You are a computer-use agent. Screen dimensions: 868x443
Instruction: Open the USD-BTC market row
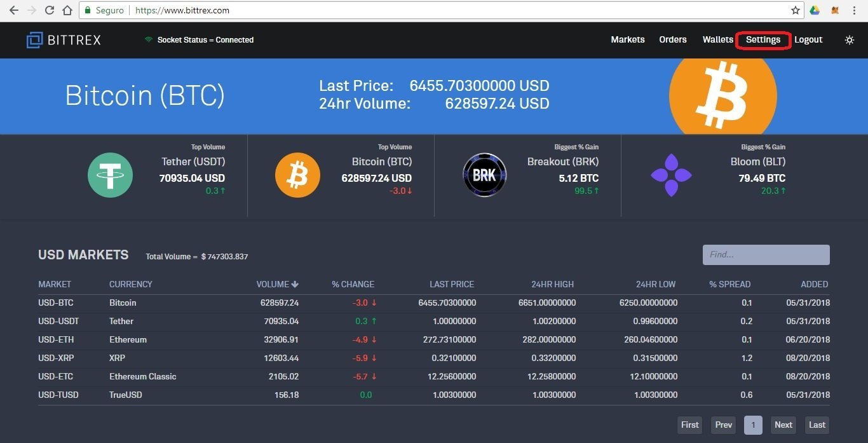pyautogui.click(x=434, y=303)
